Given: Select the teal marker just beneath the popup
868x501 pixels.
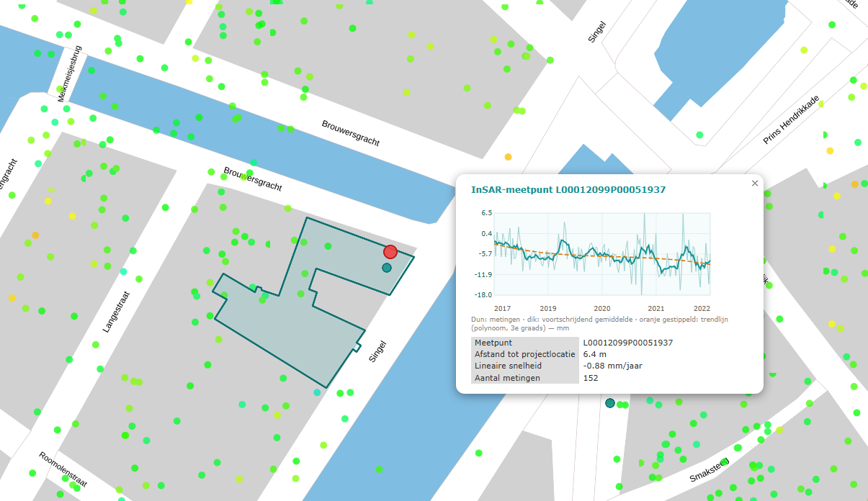Looking at the screenshot, I should (x=610, y=403).
